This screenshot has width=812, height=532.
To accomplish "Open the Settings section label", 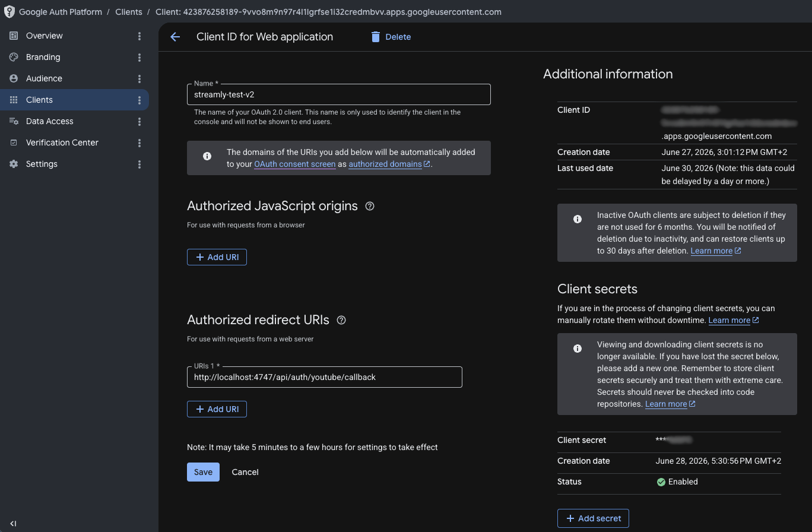I will pyautogui.click(x=42, y=164).
